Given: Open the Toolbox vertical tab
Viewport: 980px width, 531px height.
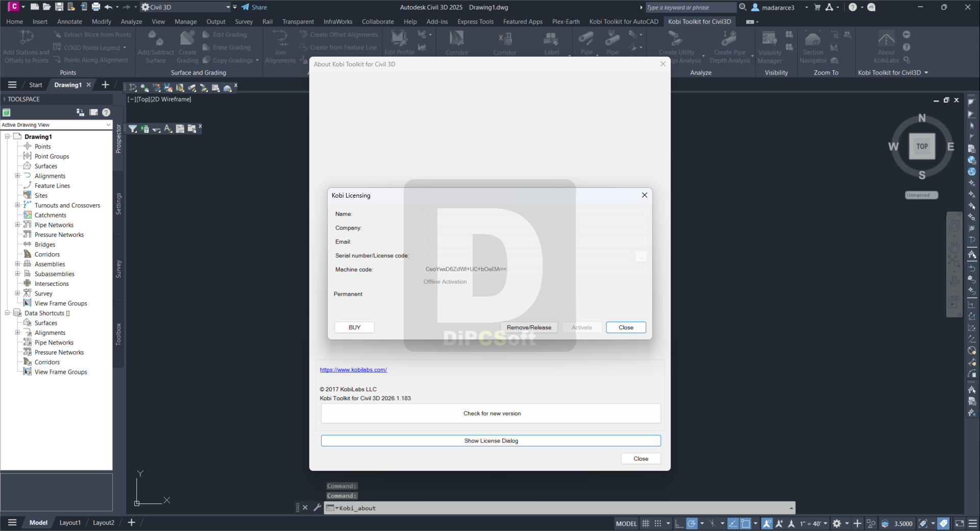Looking at the screenshot, I should coord(118,334).
